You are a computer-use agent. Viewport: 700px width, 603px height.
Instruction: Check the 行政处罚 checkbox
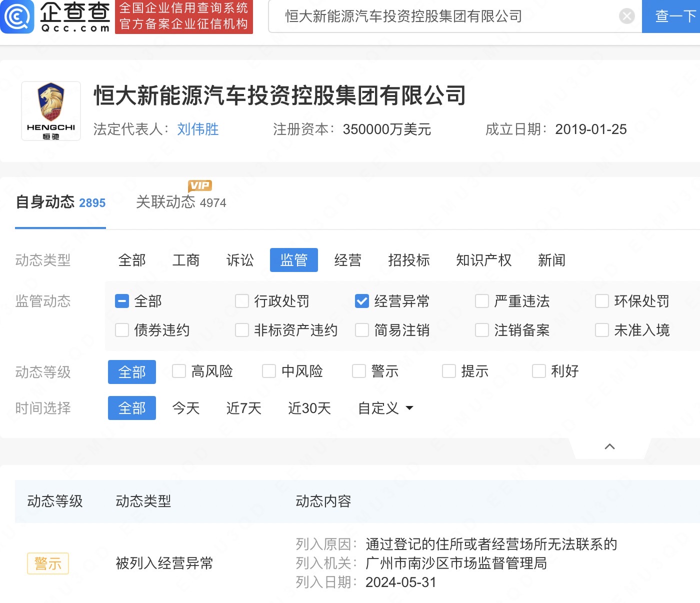(x=241, y=301)
